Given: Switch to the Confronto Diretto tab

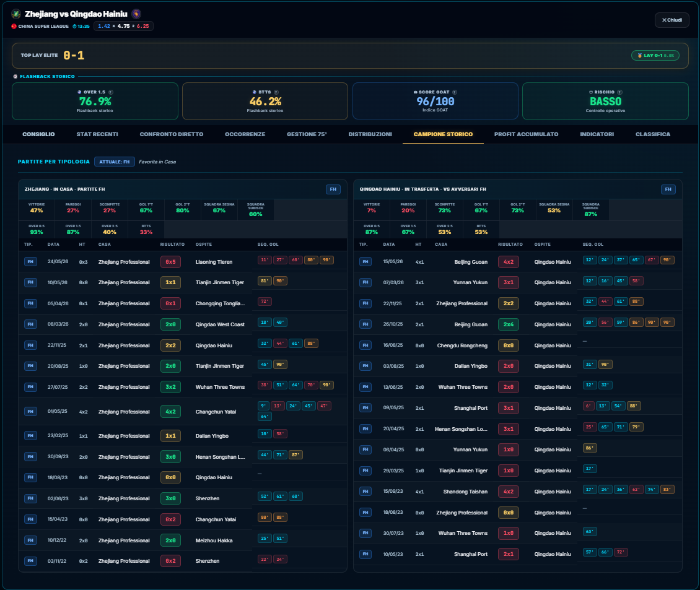Looking at the screenshot, I should pyautogui.click(x=172, y=134).
